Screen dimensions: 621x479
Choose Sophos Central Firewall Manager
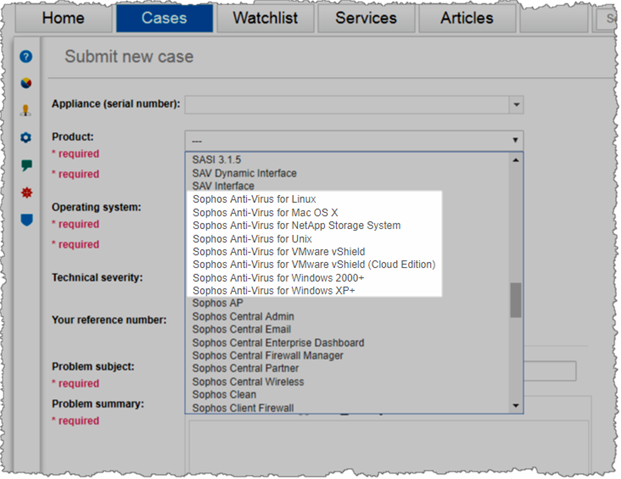268,355
